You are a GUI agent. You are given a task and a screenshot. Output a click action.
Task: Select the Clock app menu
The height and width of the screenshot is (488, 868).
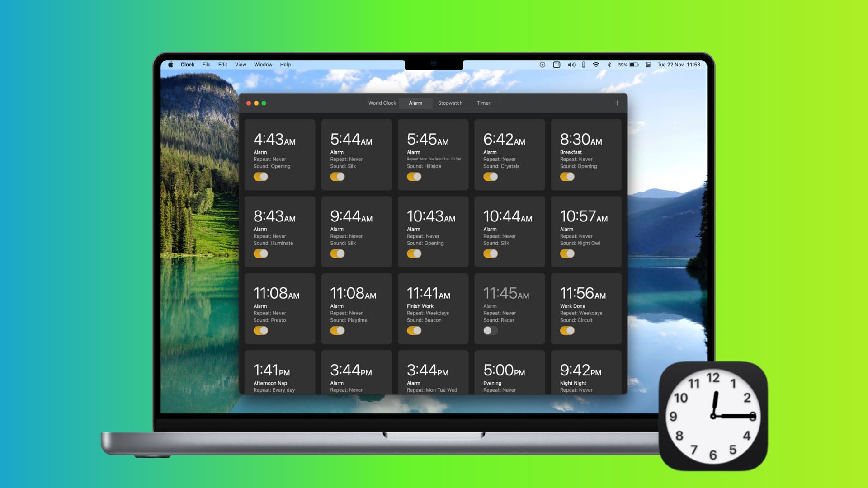click(187, 64)
